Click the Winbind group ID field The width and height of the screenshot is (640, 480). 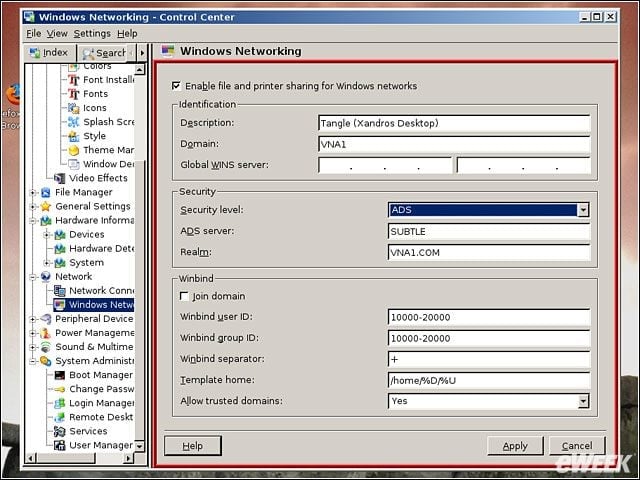click(x=489, y=338)
